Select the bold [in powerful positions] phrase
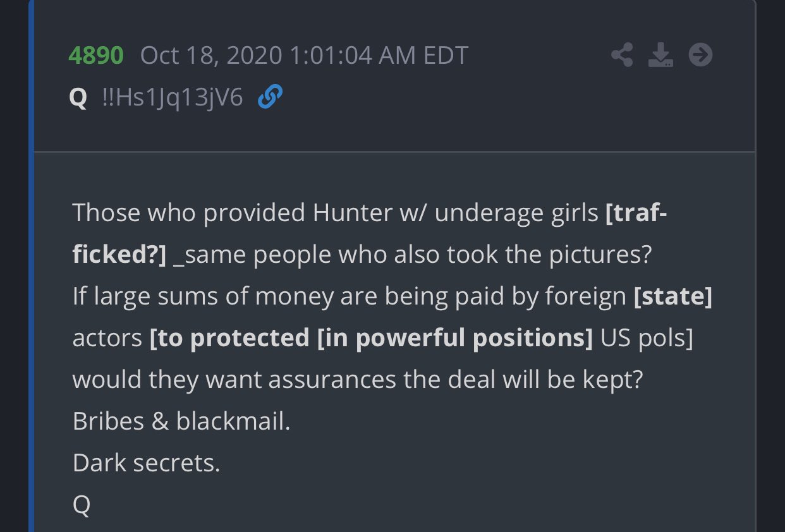This screenshot has height=532, width=785. pos(454,338)
